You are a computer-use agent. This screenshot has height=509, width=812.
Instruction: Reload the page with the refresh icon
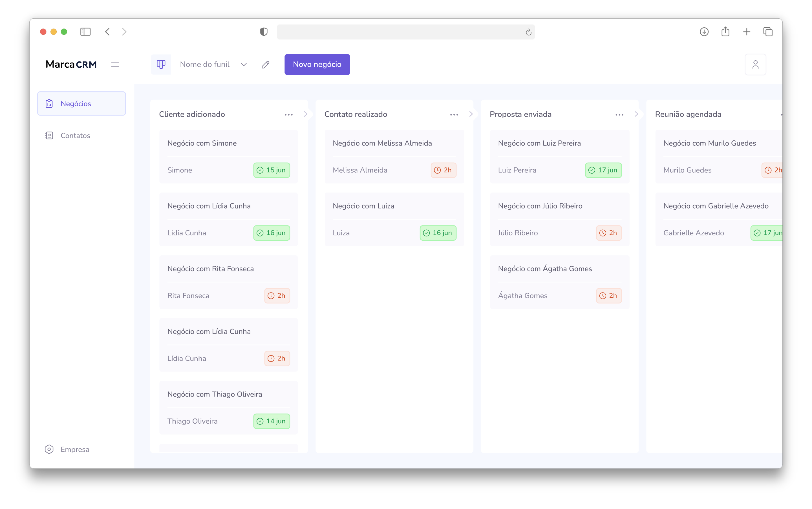click(x=528, y=32)
